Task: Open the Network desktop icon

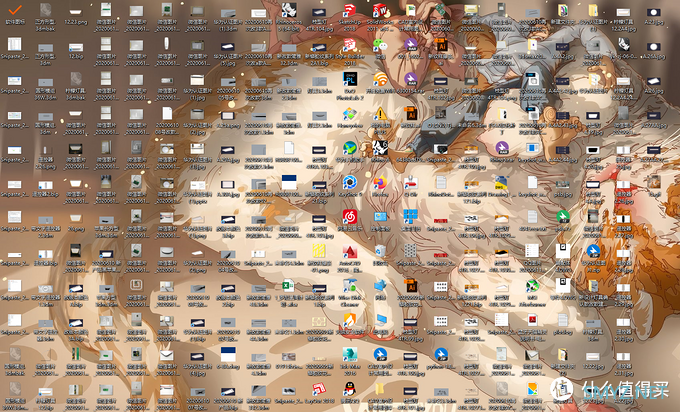Action: click(x=380, y=286)
